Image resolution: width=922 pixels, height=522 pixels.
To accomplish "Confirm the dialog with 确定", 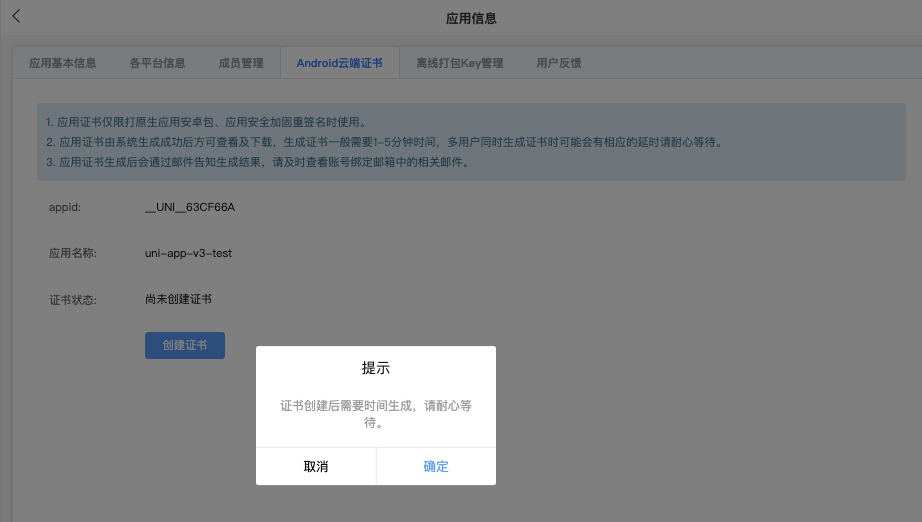I will tap(436, 466).
